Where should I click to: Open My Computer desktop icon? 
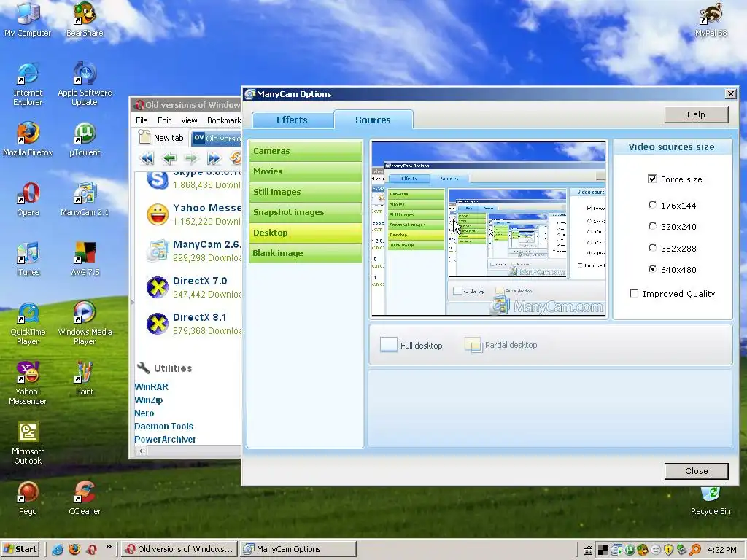tap(28, 19)
